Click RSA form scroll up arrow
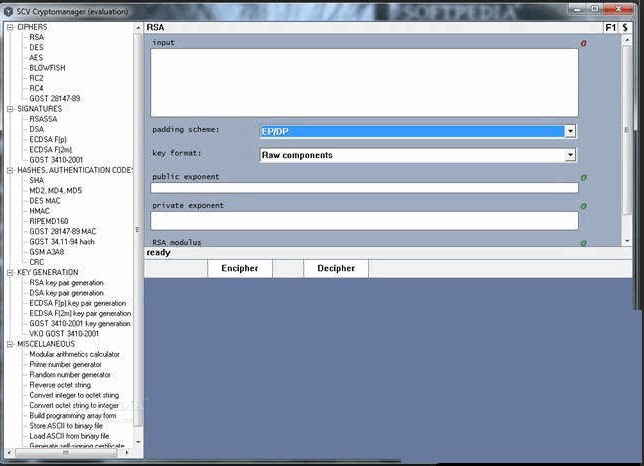Screen dimensions: 644x466 coord(627,40)
